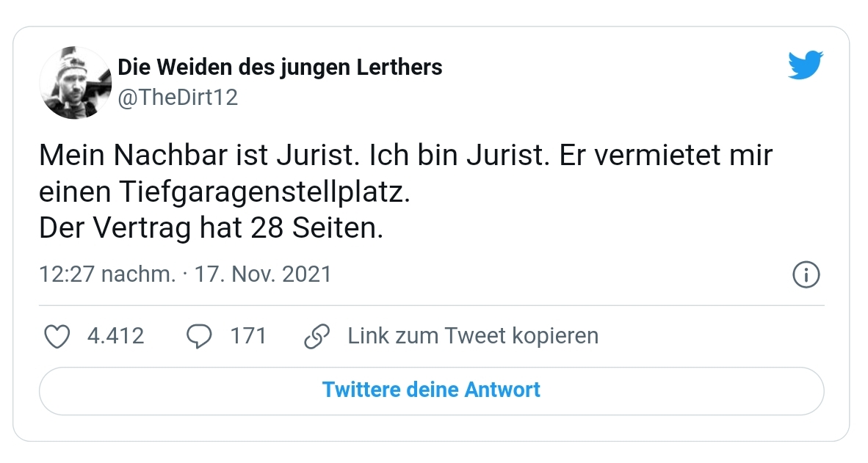Click the date 17. Nov. 2021
Image resolution: width=868 pixels, height=463 pixels.
[x=263, y=274]
